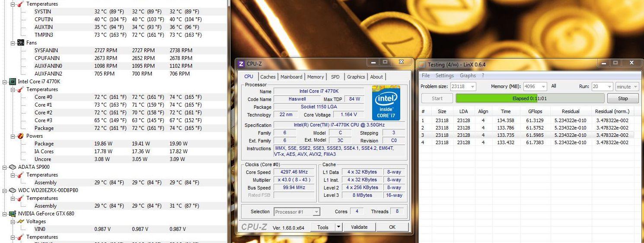Switch to the Graphics tab in CPU-Z
Image resolution: width=644 pixels, height=243 pixels.
[x=356, y=77]
